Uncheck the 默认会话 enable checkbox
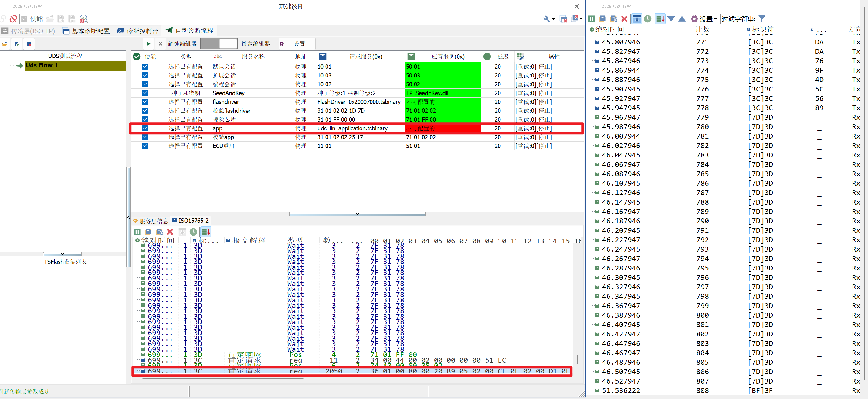The height and width of the screenshot is (399, 868). point(145,67)
